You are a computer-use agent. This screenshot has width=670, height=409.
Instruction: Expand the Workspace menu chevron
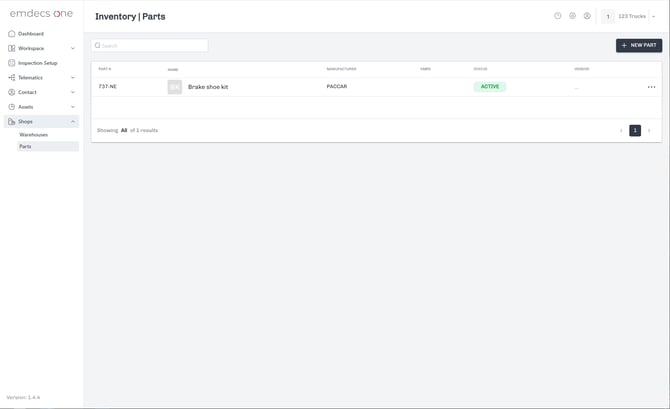[x=73, y=48]
